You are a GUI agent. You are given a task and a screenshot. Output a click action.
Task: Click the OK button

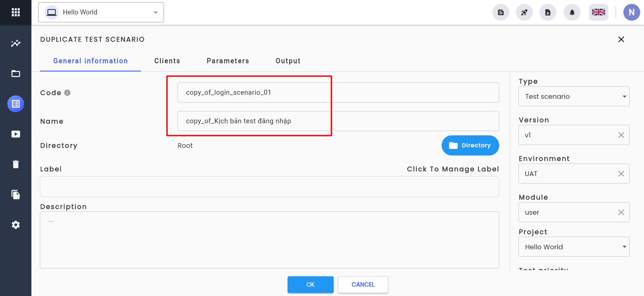310,285
